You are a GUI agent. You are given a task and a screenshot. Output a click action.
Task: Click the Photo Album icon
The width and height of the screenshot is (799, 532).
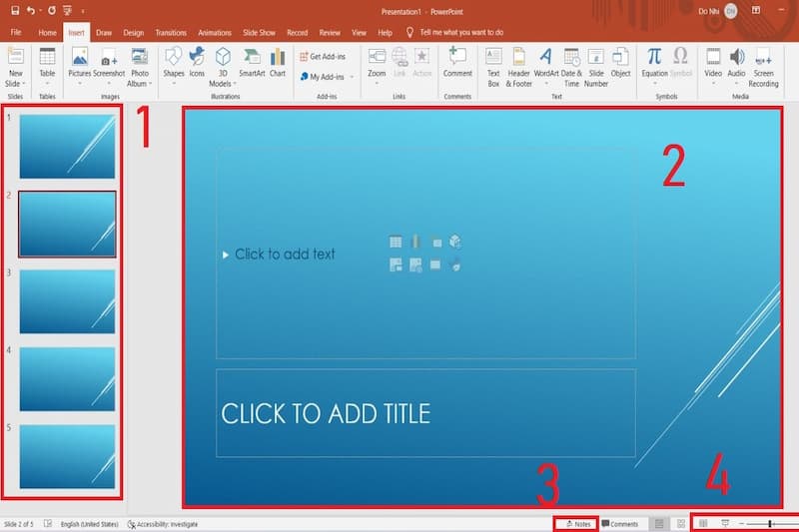click(139, 57)
